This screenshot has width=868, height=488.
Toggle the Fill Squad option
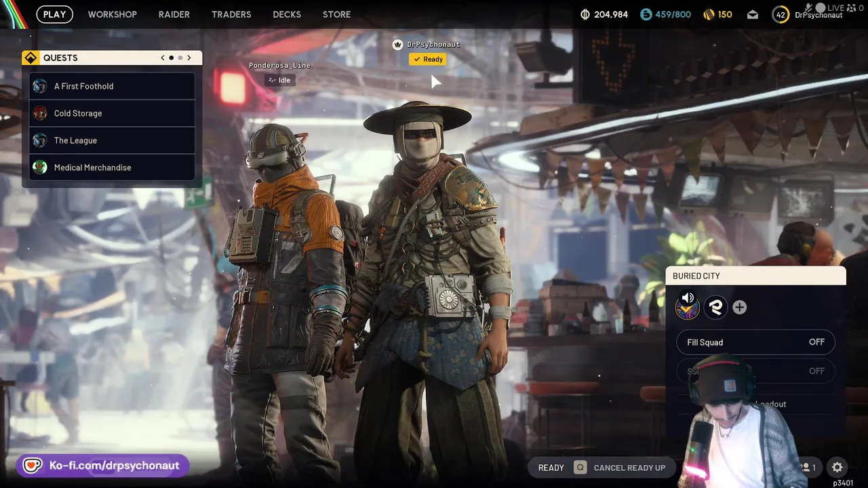tap(755, 342)
